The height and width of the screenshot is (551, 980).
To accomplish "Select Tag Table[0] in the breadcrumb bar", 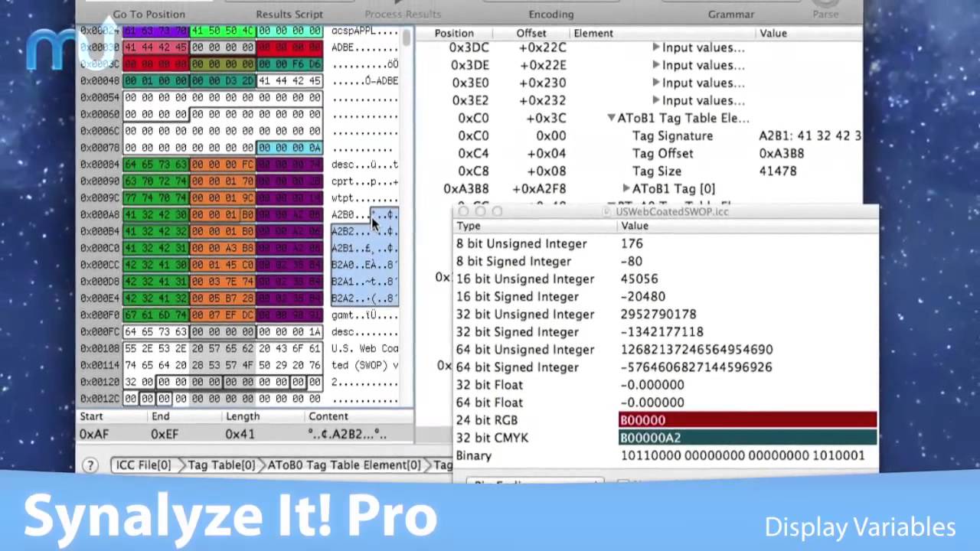I will [221, 465].
